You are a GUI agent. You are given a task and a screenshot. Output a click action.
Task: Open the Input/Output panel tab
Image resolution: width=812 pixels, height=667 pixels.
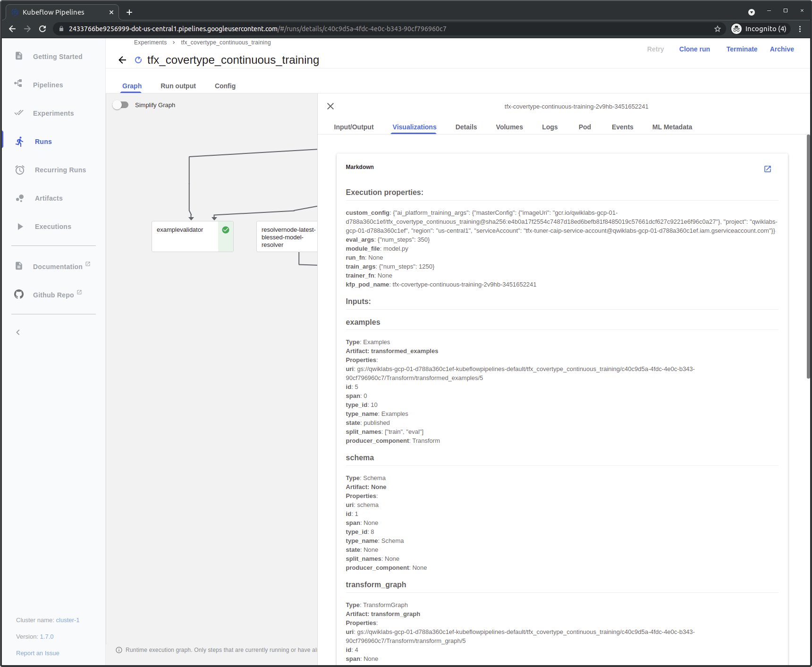[x=354, y=127]
